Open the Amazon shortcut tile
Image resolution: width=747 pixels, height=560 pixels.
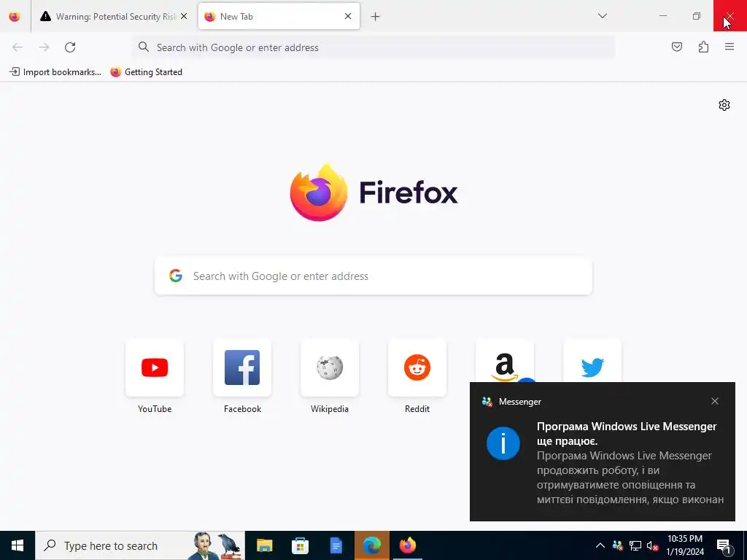(505, 361)
